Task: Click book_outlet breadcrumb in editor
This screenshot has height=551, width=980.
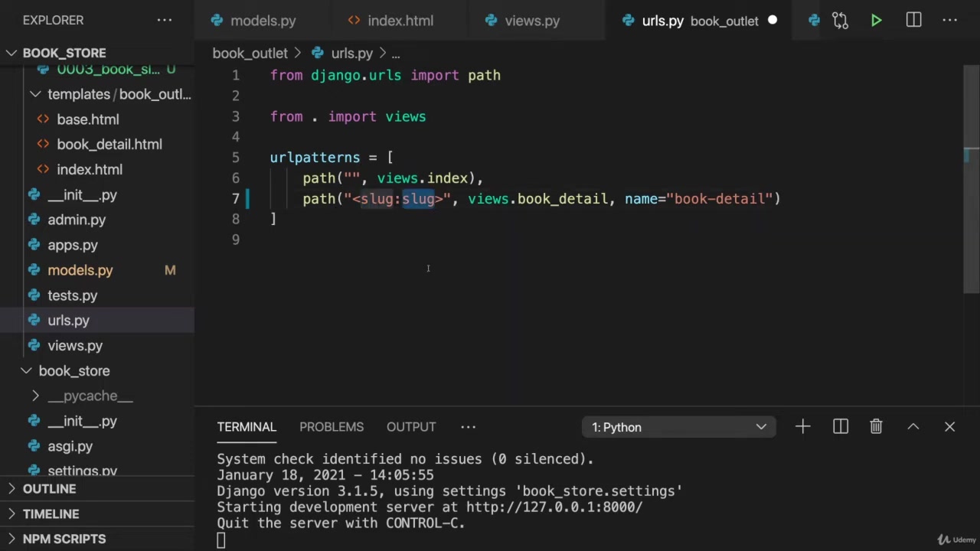Action: pyautogui.click(x=250, y=54)
